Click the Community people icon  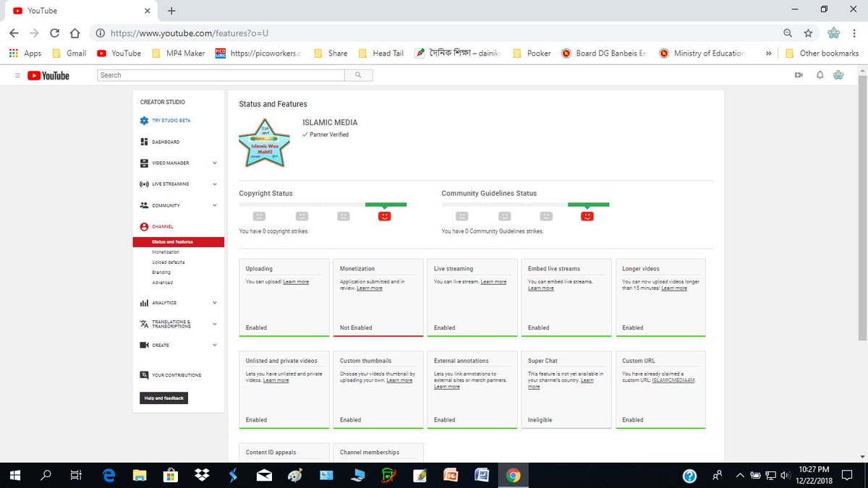coord(144,205)
